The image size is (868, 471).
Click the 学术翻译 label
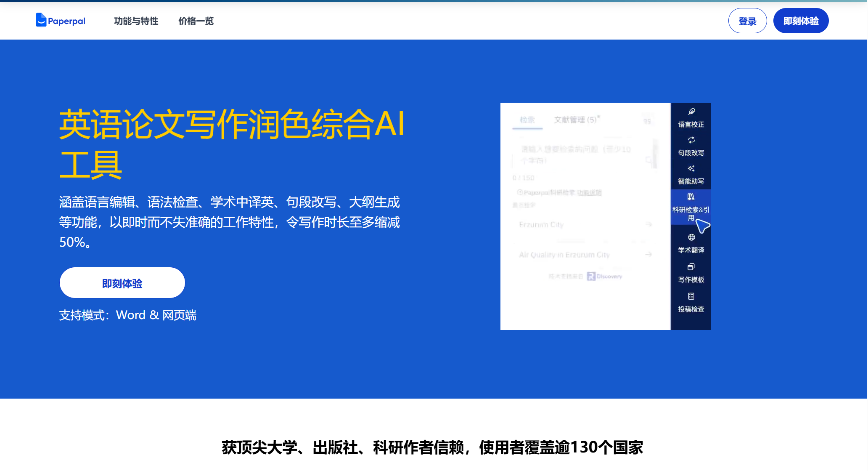(691, 250)
